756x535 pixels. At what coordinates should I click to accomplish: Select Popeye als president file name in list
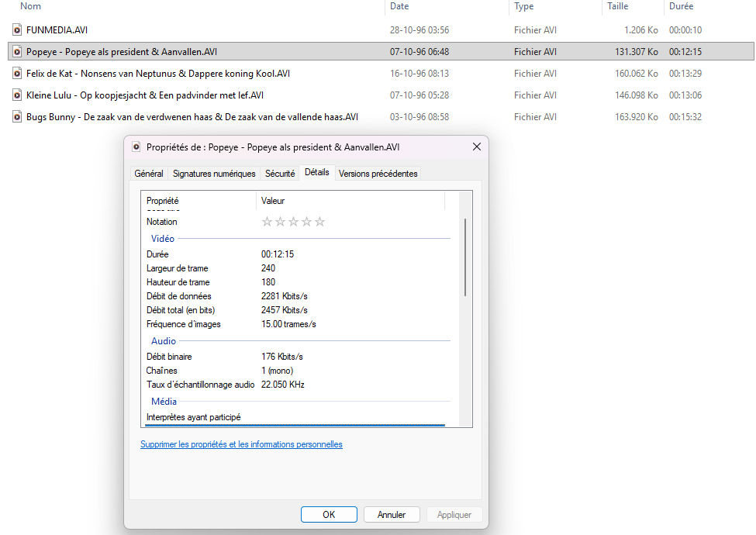(x=122, y=52)
